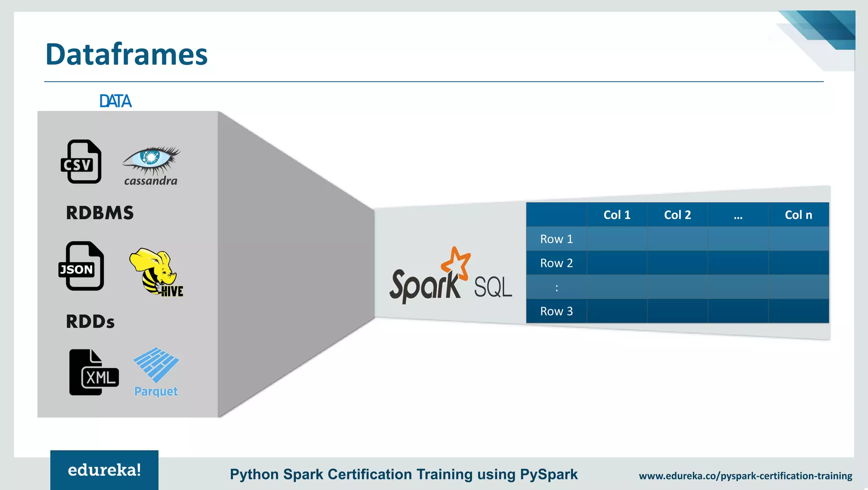Click the JSON file icon
This screenshot has width=868, height=490.
tap(81, 266)
